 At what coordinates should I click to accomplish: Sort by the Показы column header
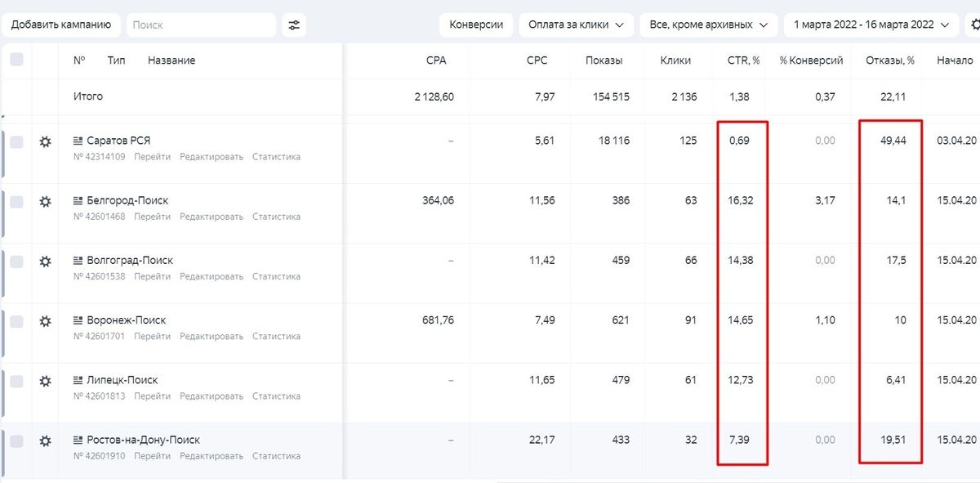604,60
